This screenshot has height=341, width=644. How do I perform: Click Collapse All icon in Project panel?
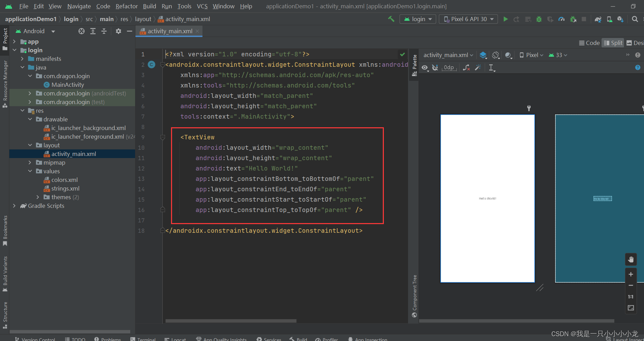pyautogui.click(x=104, y=31)
